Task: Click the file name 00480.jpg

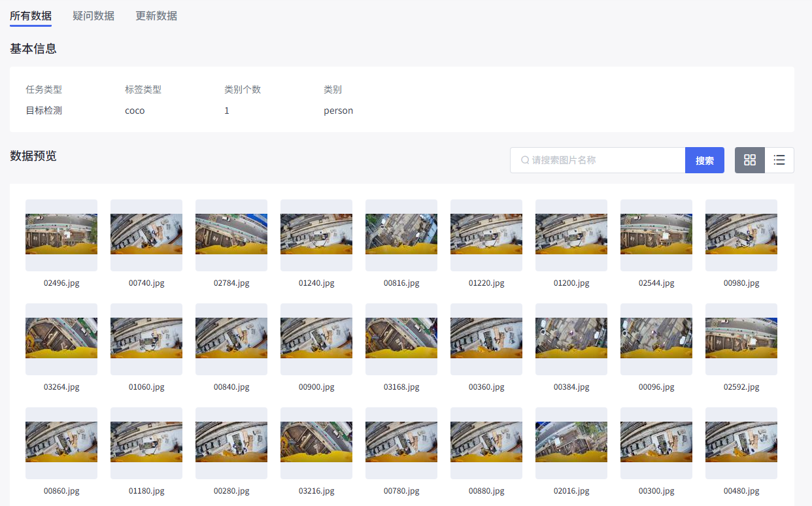Action: (741, 491)
